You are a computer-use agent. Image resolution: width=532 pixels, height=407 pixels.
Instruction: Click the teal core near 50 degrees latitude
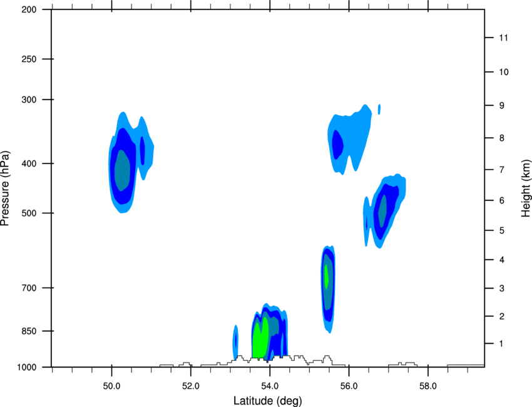(x=122, y=171)
